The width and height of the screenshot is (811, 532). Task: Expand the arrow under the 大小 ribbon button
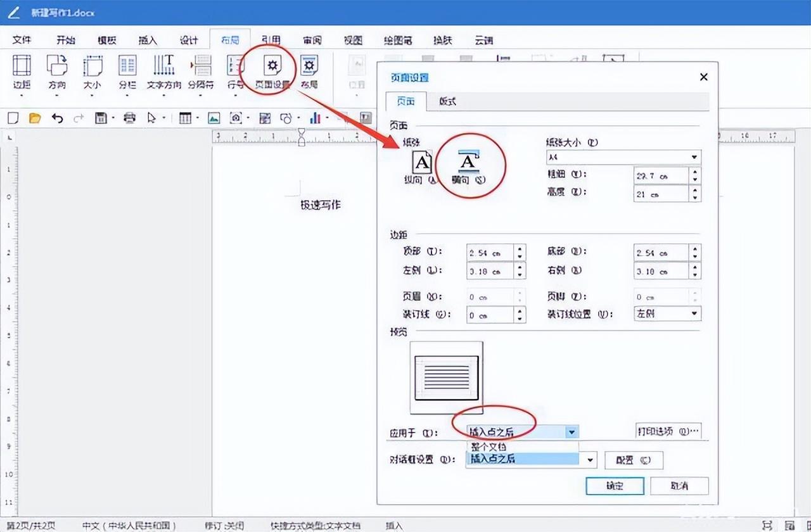click(93, 96)
